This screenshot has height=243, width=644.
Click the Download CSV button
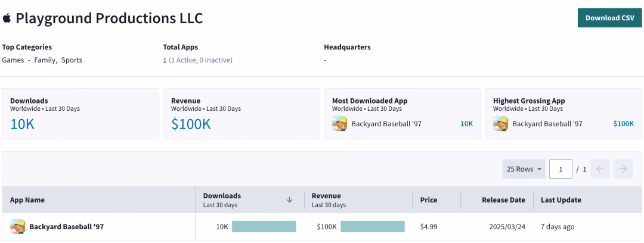pos(609,18)
